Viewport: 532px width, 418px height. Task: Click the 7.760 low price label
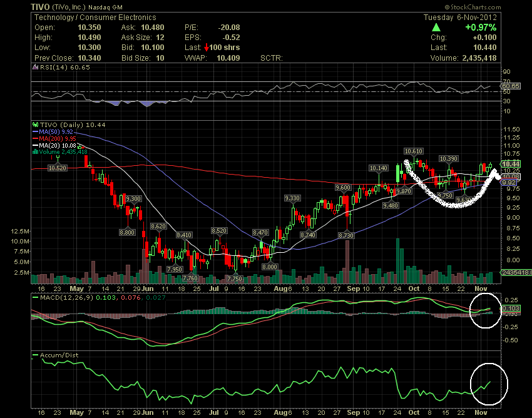190,278
